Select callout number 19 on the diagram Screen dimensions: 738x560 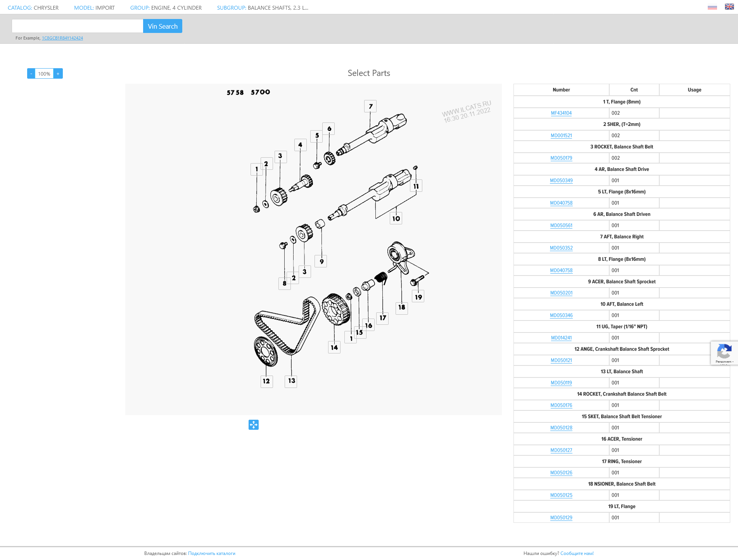(418, 297)
